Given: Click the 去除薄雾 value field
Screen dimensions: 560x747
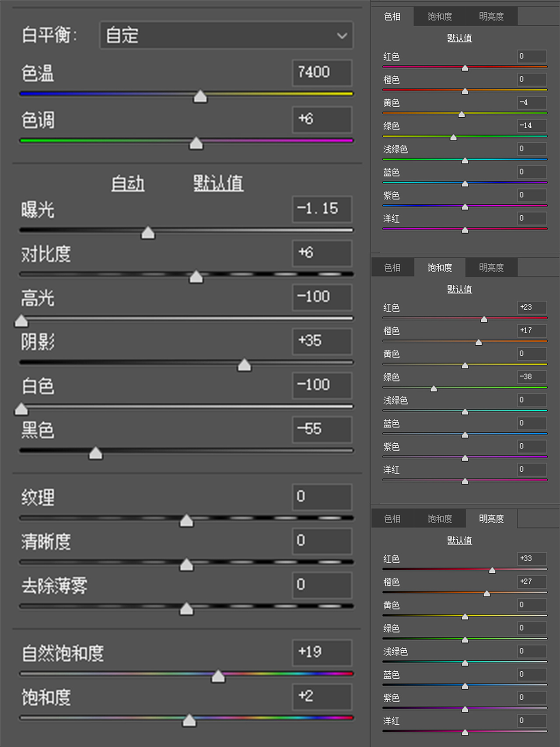Looking at the screenshot, I should pos(322,586).
